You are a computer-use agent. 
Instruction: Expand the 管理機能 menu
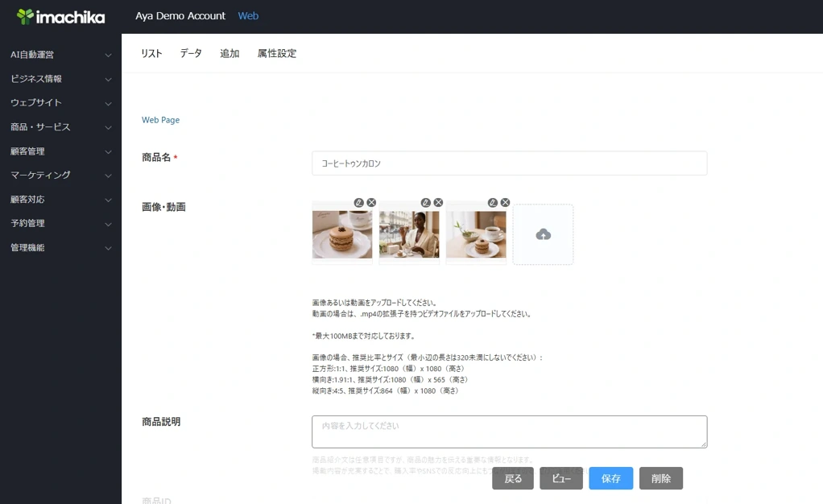[61, 248]
